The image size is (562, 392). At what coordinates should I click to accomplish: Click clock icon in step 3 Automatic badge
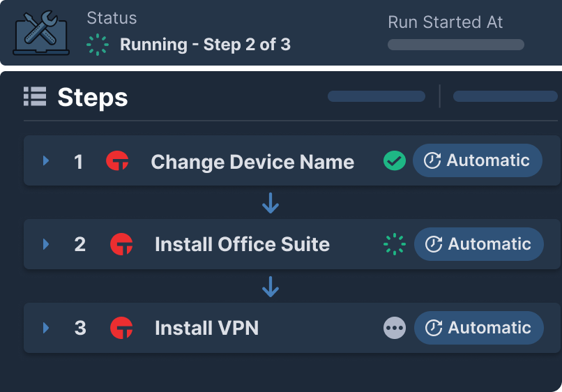tap(434, 328)
